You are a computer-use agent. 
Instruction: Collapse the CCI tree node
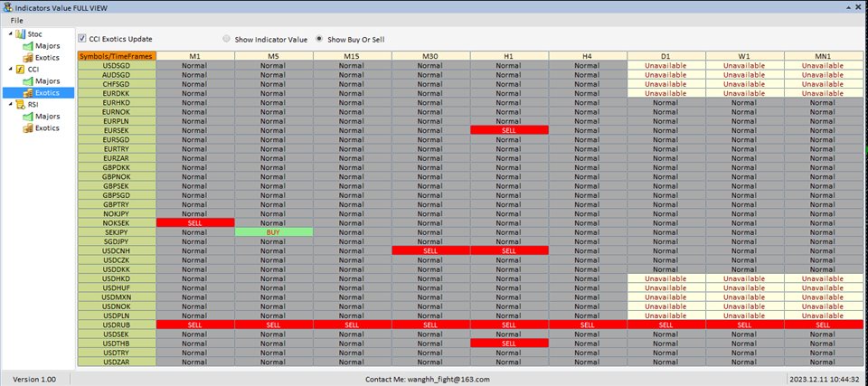coord(11,70)
